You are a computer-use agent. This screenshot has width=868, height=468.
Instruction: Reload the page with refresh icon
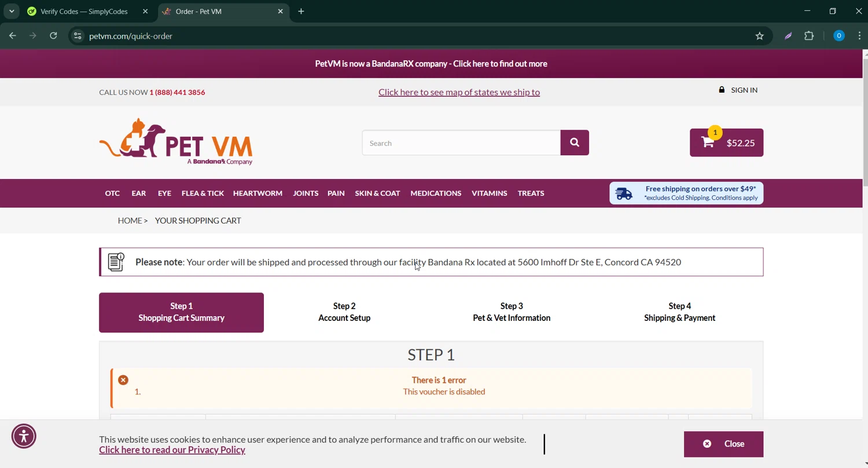[53, 36]
